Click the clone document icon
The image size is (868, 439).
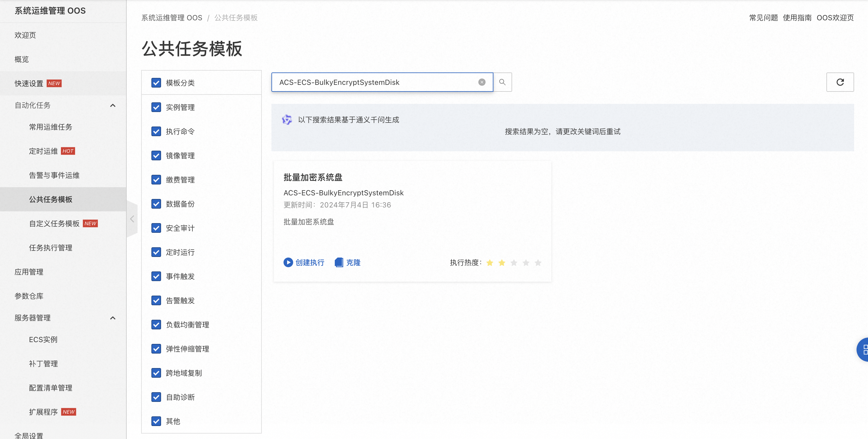(339, 262)
